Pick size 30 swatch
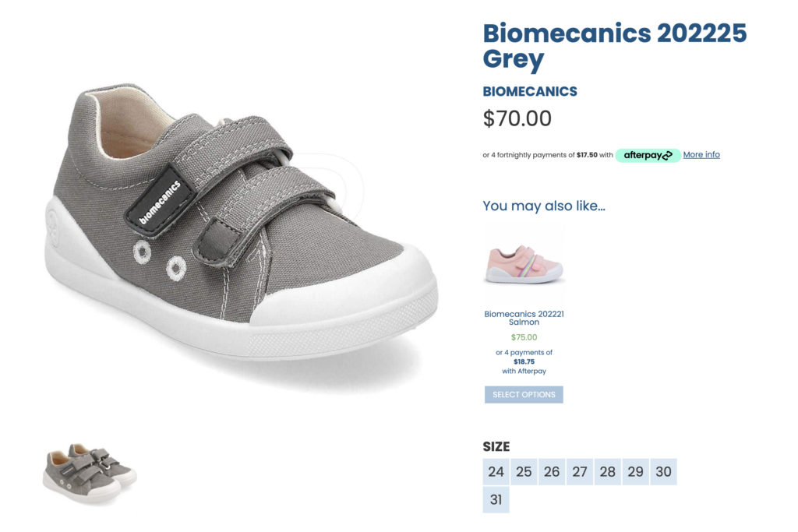 coord(663,472)
